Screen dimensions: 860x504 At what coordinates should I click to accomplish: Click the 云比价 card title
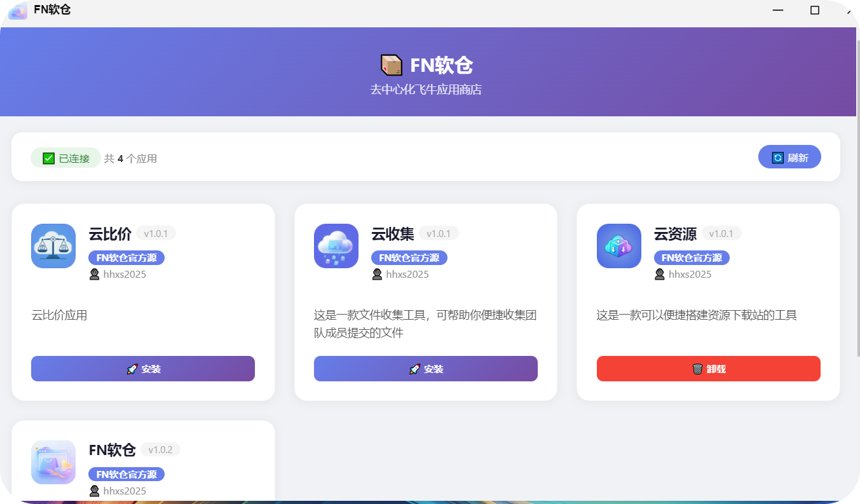110,234
